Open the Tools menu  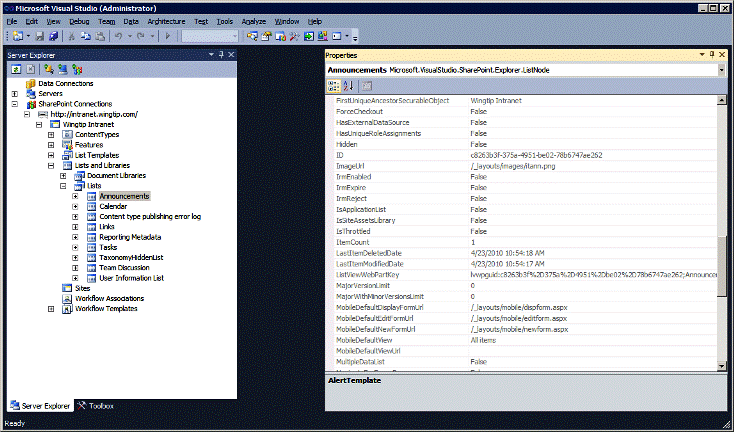click(225, 21)
